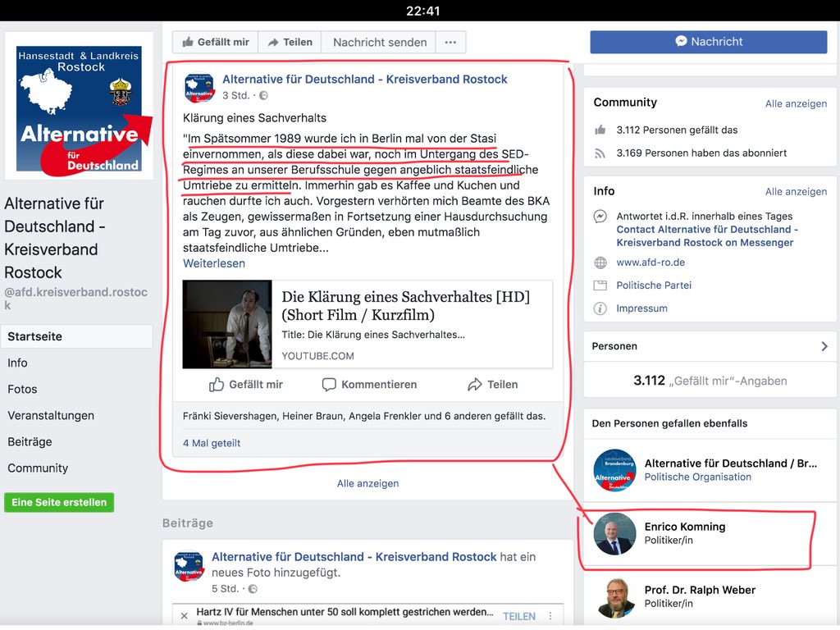The height and width of the screenshot is (630, 840).
Task: Open page name in neues Foto hinzugefügt post
Action: coord(354,557)
